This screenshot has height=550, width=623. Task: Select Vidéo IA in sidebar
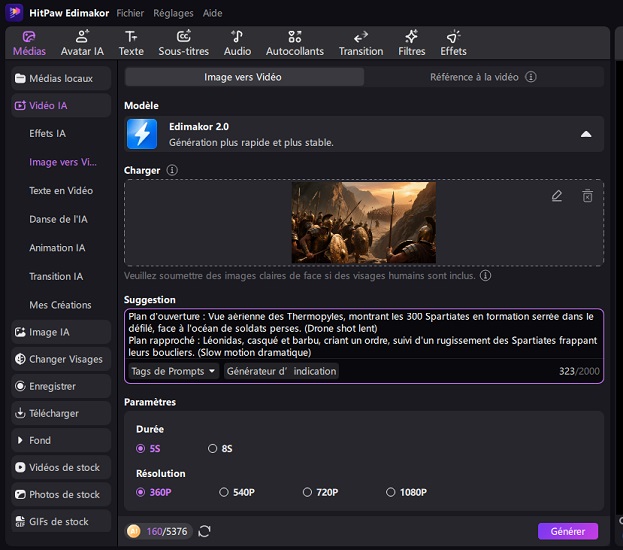pyautogui.click(x=61, y=105)
